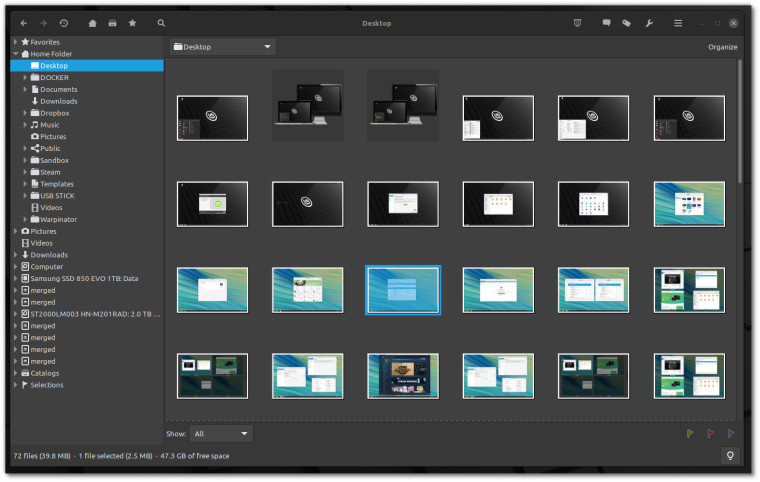Expand the Favorites tree node
Viewport: 760px width, 482px height.
pos(16,42)
